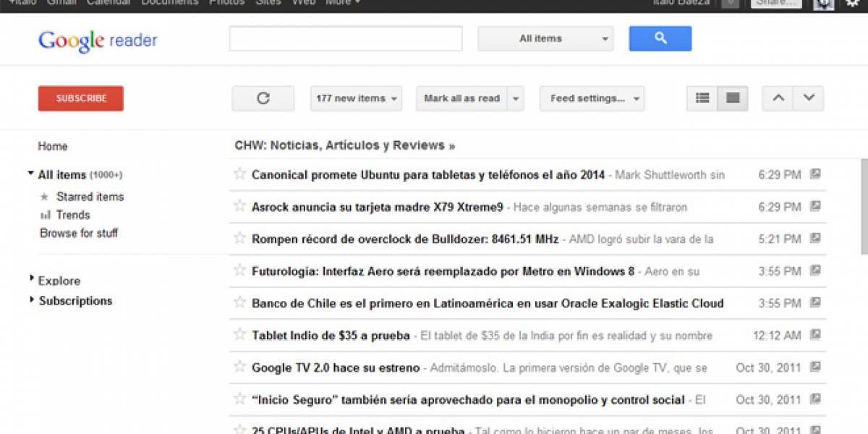Click the Mark all as read button

[x=461, y=98]
